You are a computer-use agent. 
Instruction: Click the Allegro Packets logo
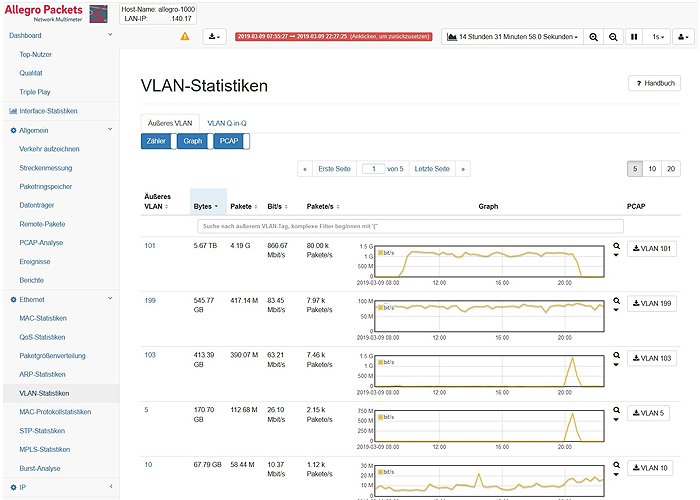(x=56, y=13)
